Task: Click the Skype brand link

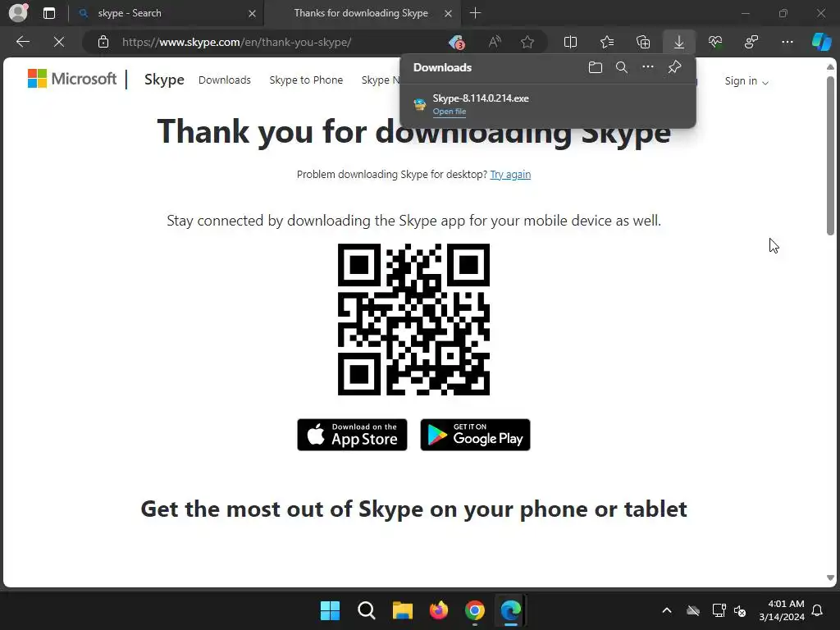Action: pyautogui.click(x=164, y=80)
